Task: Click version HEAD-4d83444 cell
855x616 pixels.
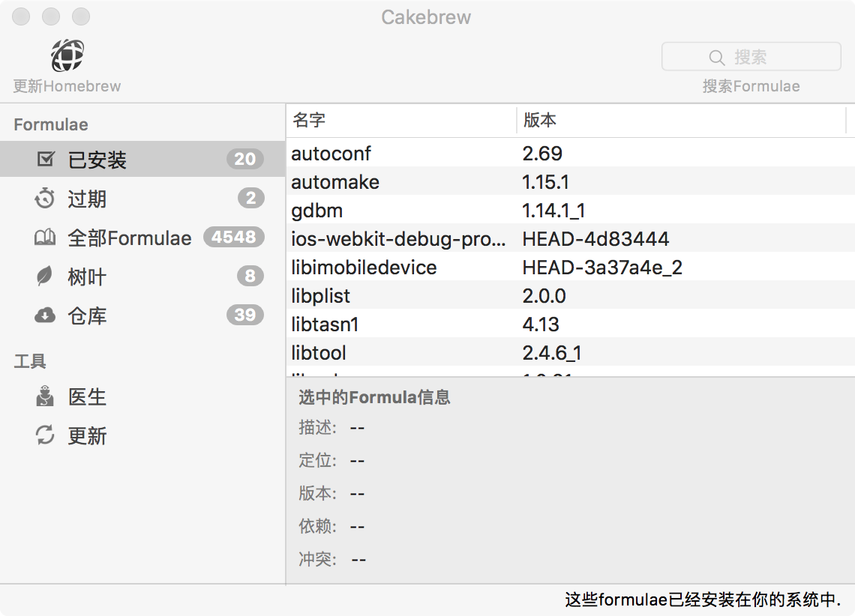Action: pos(595,239)
